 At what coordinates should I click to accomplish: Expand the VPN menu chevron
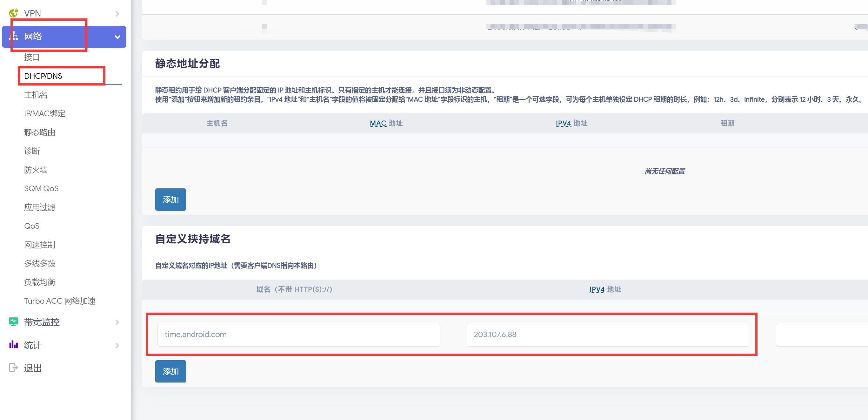117,14
